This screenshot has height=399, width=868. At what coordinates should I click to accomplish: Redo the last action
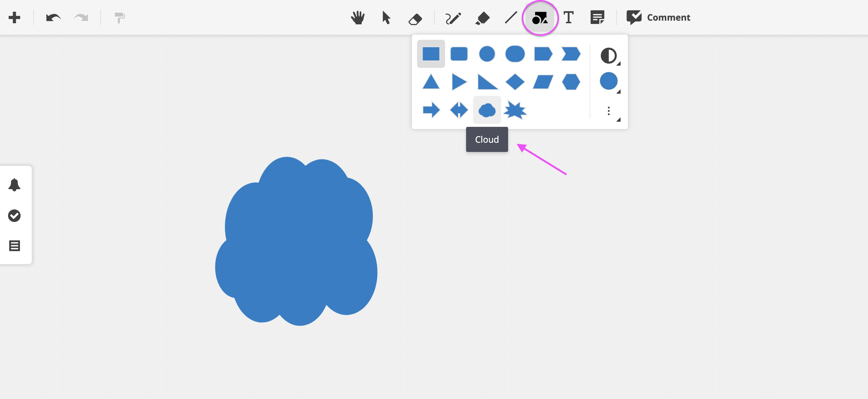(x=81, y=17)
